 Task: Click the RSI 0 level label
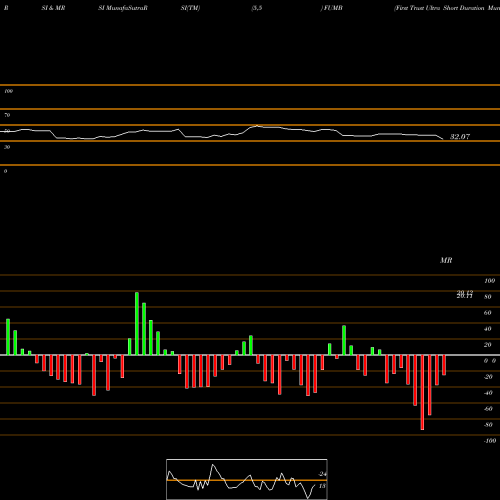(5, 171)
